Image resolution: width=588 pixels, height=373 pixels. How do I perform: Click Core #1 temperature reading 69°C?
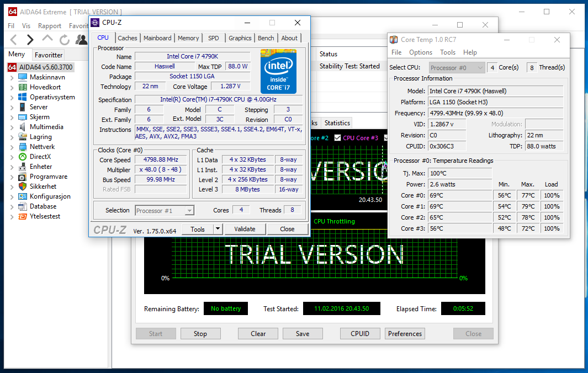coord(460,206)
